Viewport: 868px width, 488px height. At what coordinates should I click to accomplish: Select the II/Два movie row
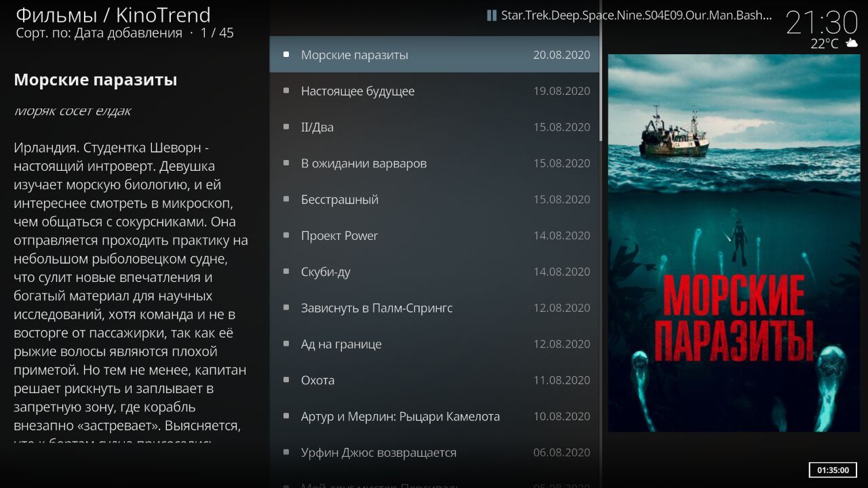[434, 127]
